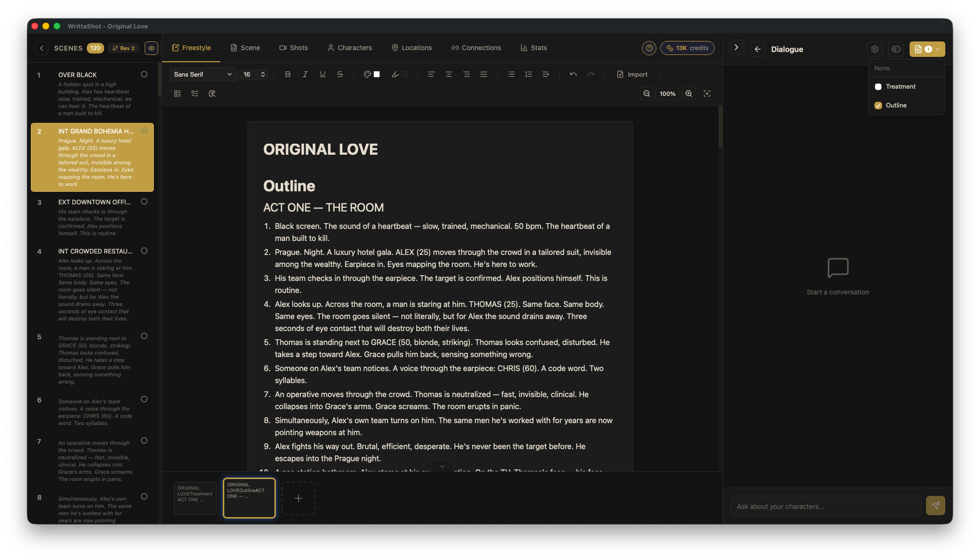This screenshot has height=560, width=980.
Task: Open the Sans Serif font family dropdown
Action: [x=202, y=74]
